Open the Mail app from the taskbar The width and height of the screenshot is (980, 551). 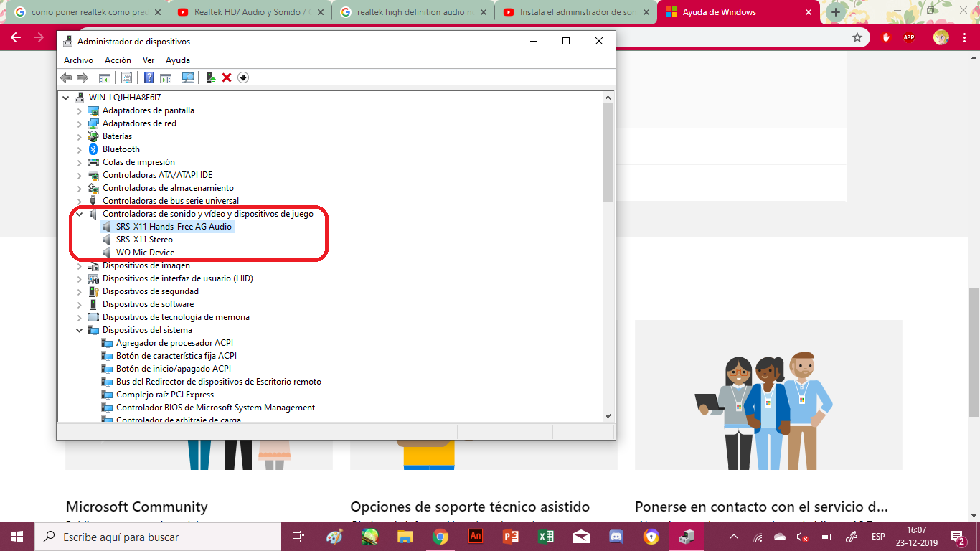tap(581, 537)
